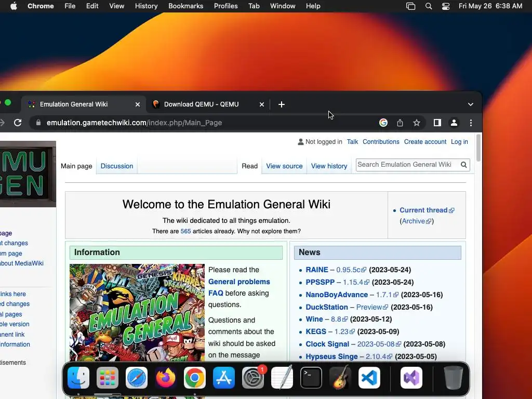Launch Firefox from the dock
This screenshot has height=399, width=532.
pyautogui.click(x=166, y=378)
